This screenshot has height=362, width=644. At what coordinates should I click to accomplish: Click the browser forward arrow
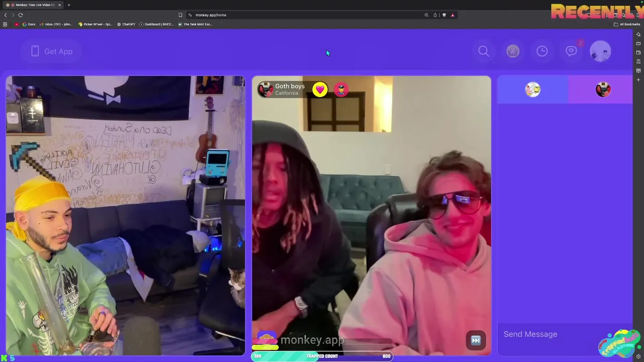13,15
